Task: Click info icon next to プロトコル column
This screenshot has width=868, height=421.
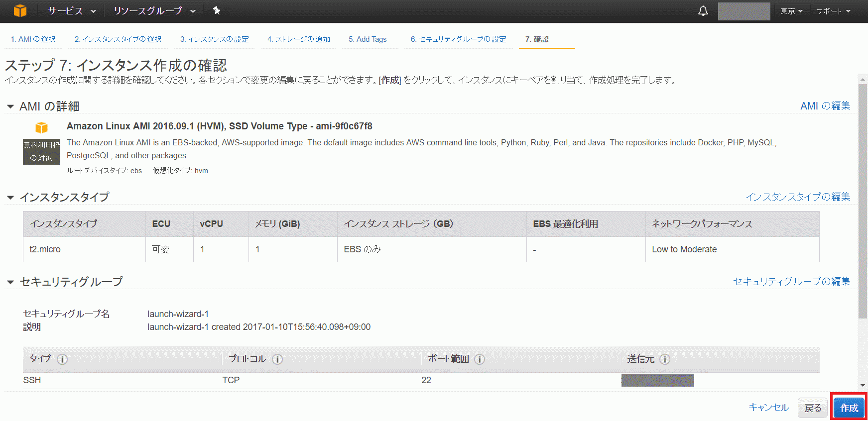Action: [x=277, y=359]
